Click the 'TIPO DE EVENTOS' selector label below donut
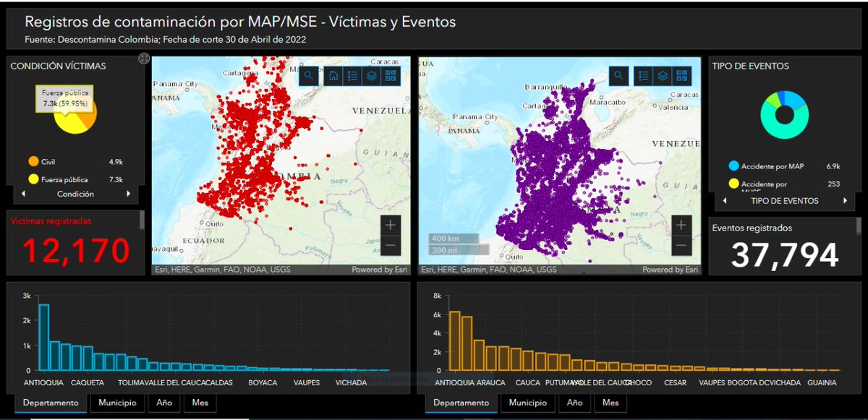The height and width of the screenshot is (420, 868). [785, 201]
